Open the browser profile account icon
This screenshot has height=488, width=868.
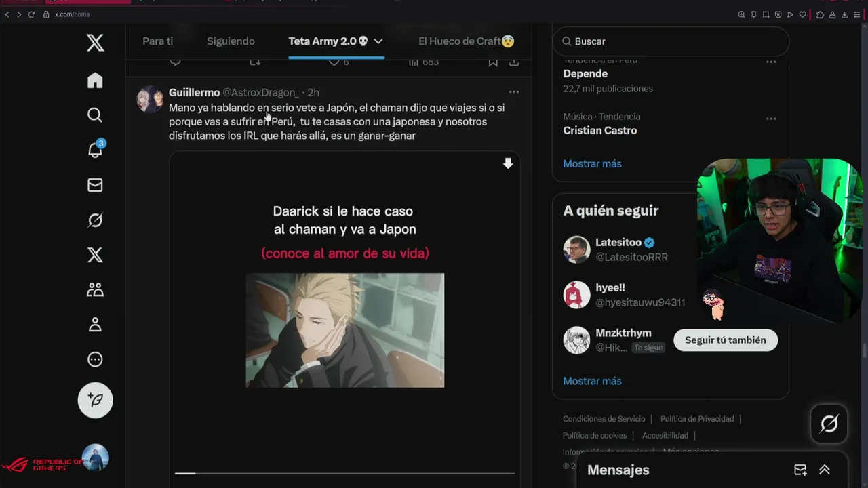tap(832, 14)
